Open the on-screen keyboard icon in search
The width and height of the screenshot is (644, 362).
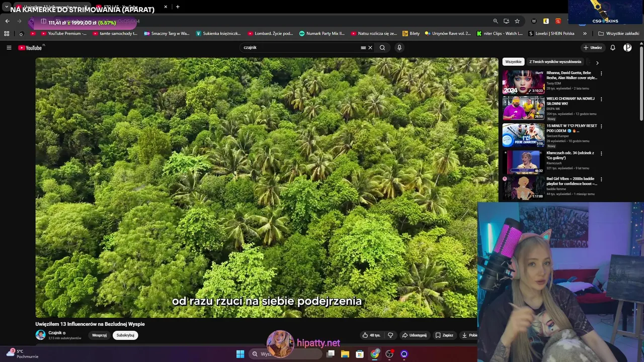[x=363, y=48]
